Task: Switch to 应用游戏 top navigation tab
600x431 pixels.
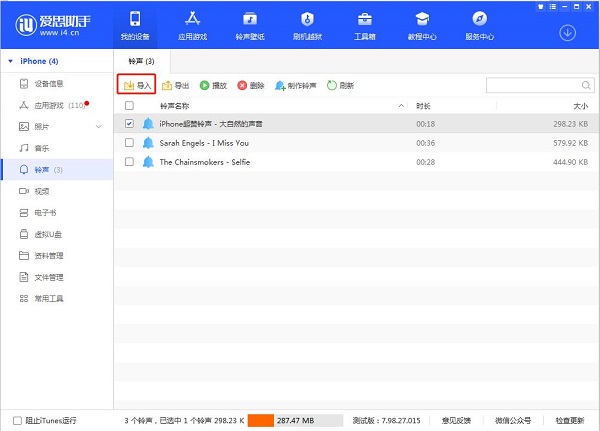Action: tap(192, 26)
